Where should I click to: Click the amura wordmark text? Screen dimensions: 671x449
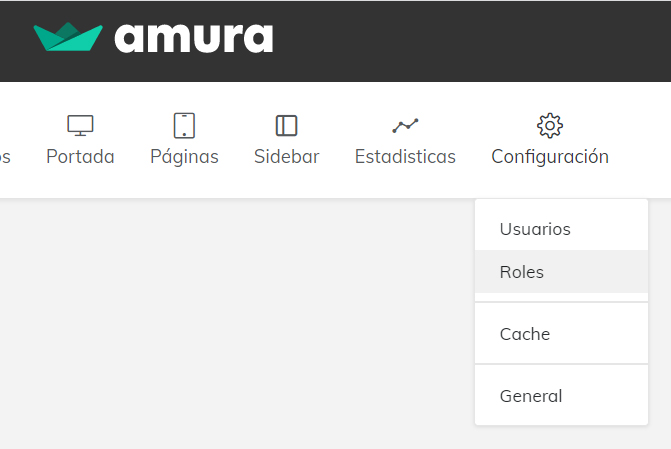[193, 38]
